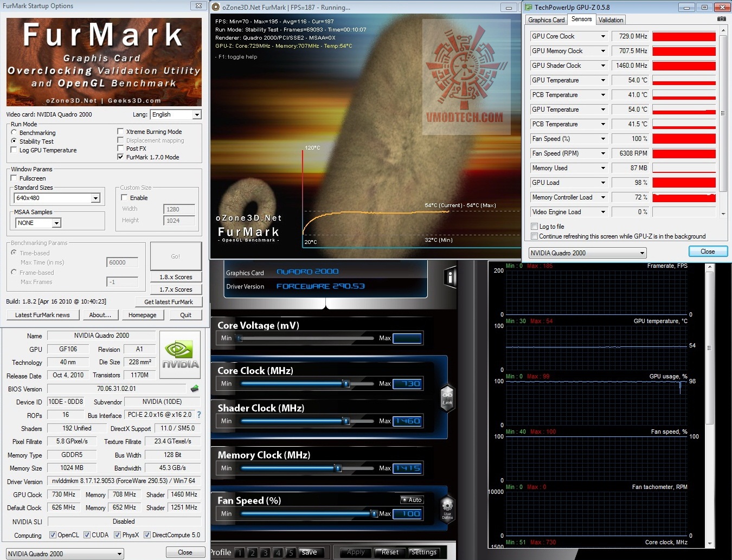Click the Core Voltage slider handle
This screenshot has height=560, width=732.
coord(239,338)
